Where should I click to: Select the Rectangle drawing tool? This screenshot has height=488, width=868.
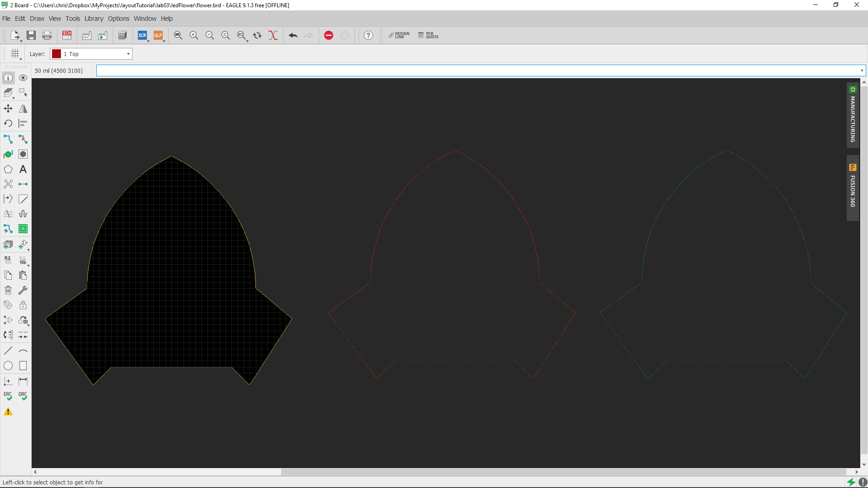[23, 366]
